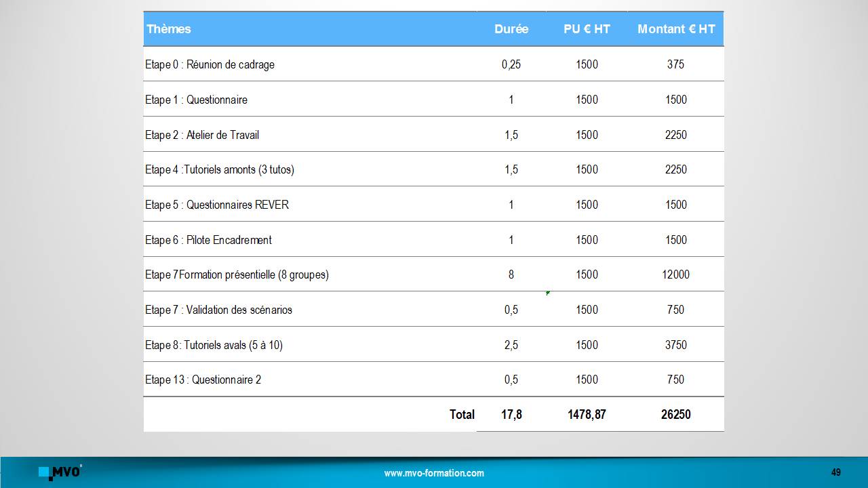Click the Etape 1 : Questionnaire cell
Image resolution: width=868 pixels, height=488 pixels.
click(x=196, y=100)
